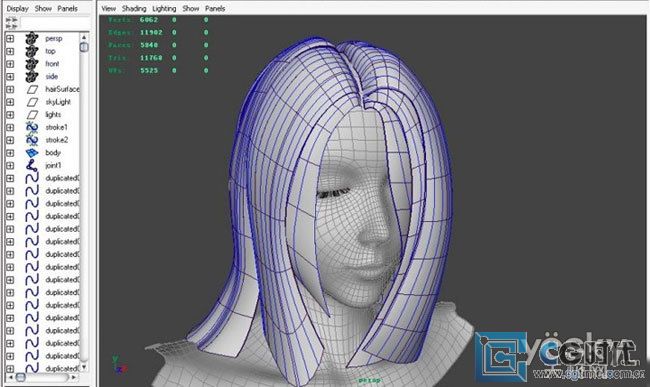
Task: Expand the persp node
Action: [10, 39]
